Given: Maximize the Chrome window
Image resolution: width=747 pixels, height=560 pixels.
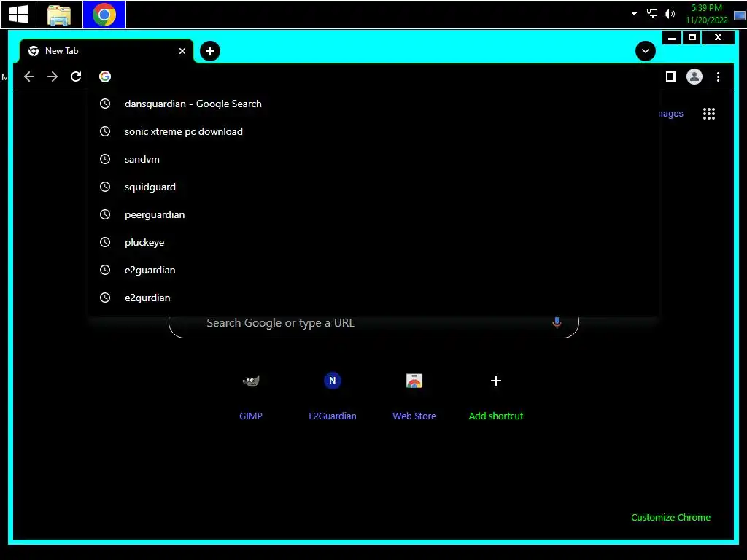Looking at the screenshot, I should click(692, 37).
